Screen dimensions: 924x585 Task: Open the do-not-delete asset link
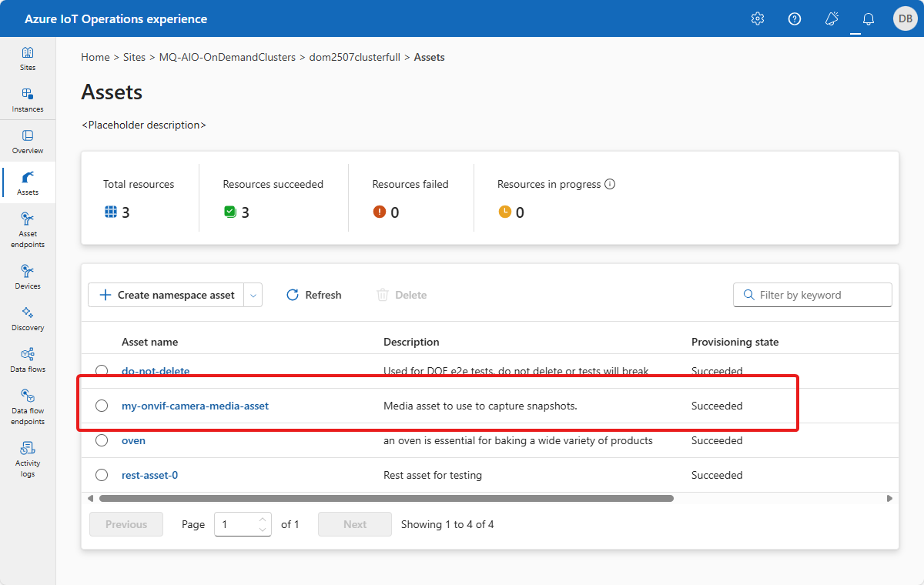tap(156, 371)
